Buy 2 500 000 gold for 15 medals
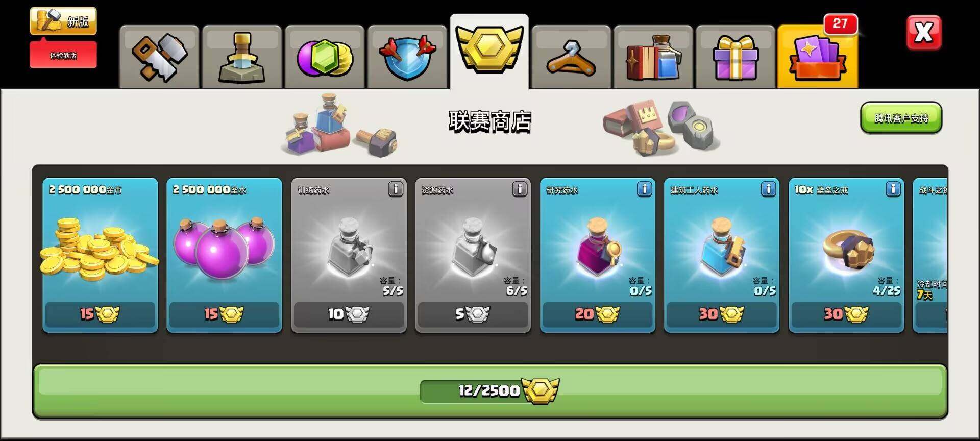Image resolution: width=980 pixels, height=441 pixels. 100,314
